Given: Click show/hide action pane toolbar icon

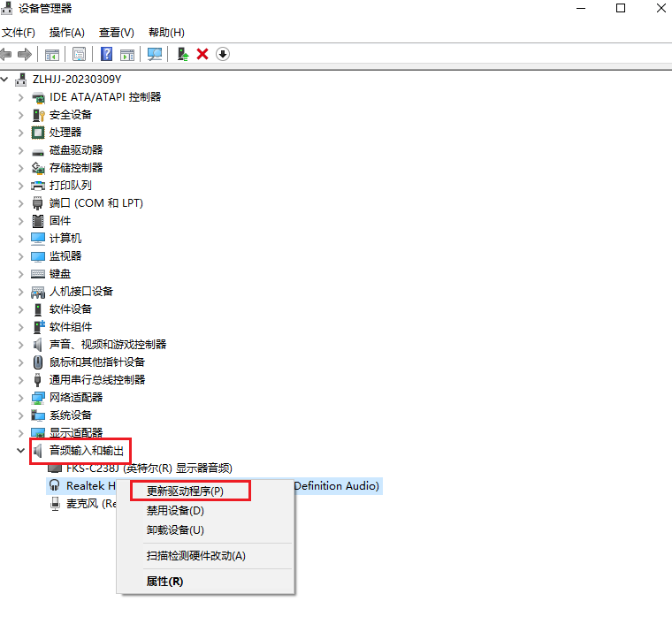Looking at the screenshot, I should coord(127,55).
